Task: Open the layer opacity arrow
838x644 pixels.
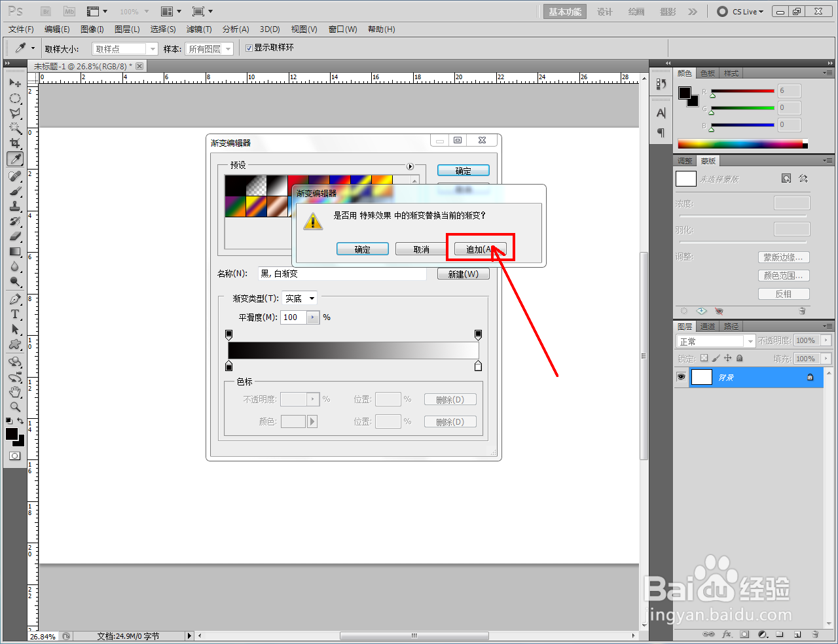Action: [826, 340]
